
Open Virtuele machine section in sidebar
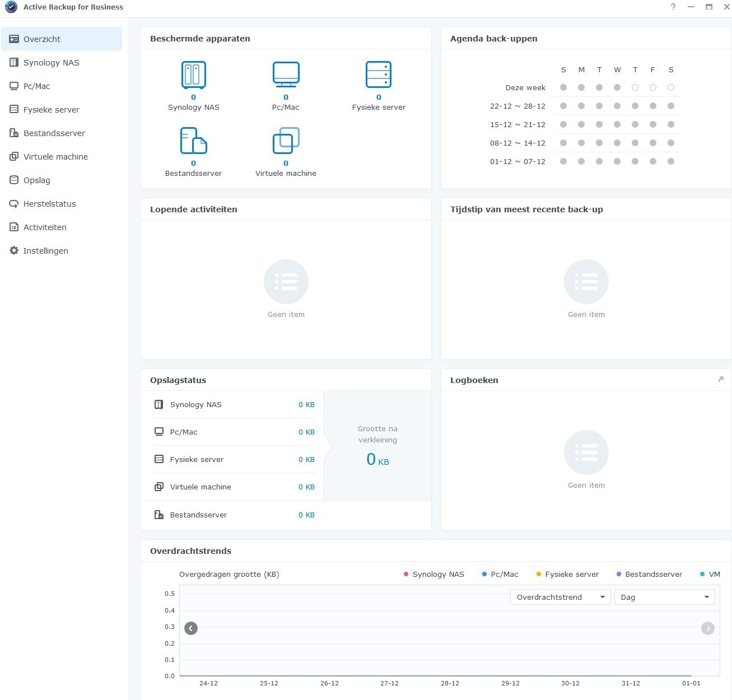pyautogui.click(x=62, y=157)
